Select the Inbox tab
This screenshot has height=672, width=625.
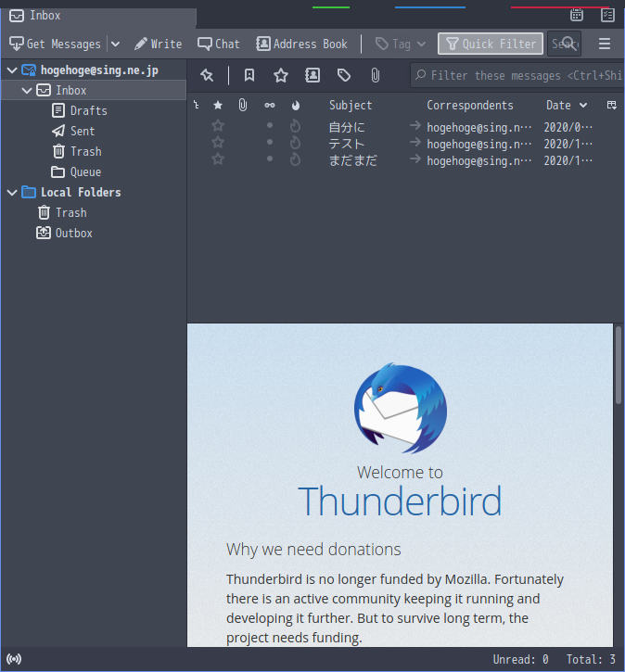click(98, 16)
